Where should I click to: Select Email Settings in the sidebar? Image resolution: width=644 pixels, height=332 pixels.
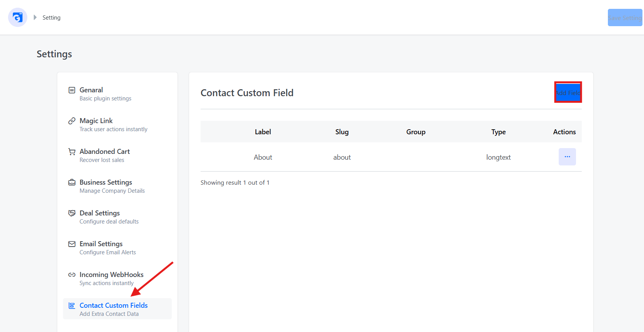click(x=117, y=247)
